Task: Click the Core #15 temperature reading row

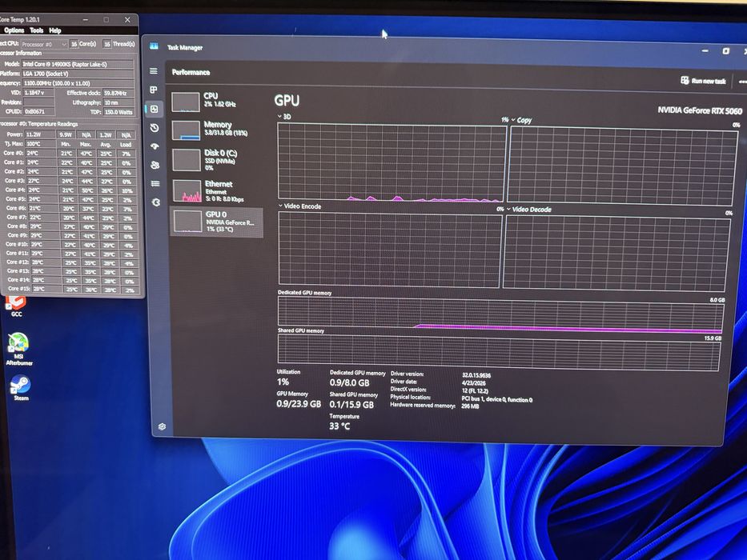Action: click(x=71, y=289)
